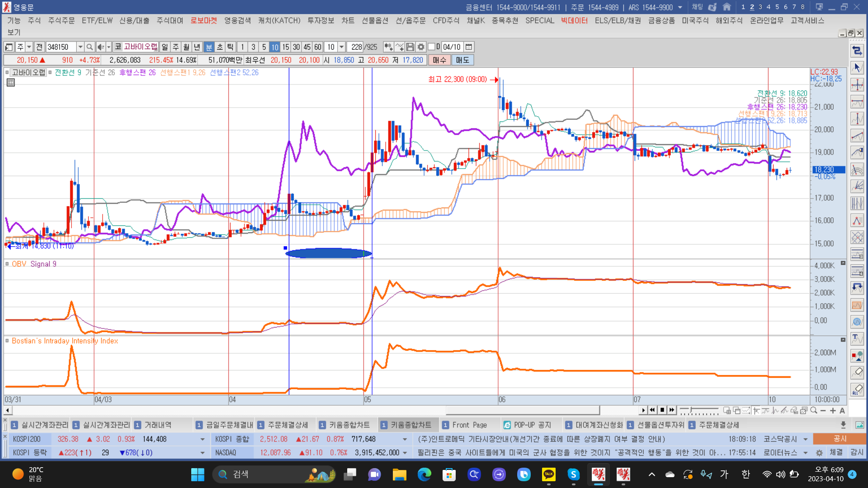Open the calendar date picker icon
This screenshot has height=488, width=868.
[469, 47]
